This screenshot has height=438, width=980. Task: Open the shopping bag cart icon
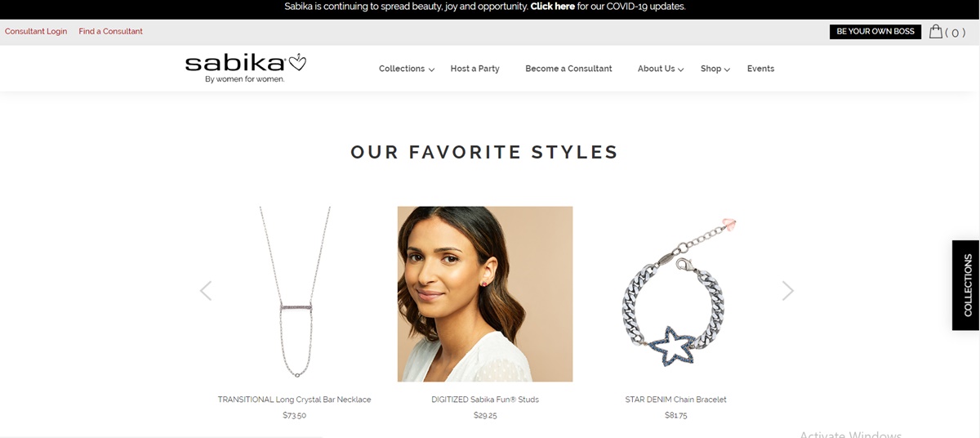pyautogui.click(x=936, y=32)
